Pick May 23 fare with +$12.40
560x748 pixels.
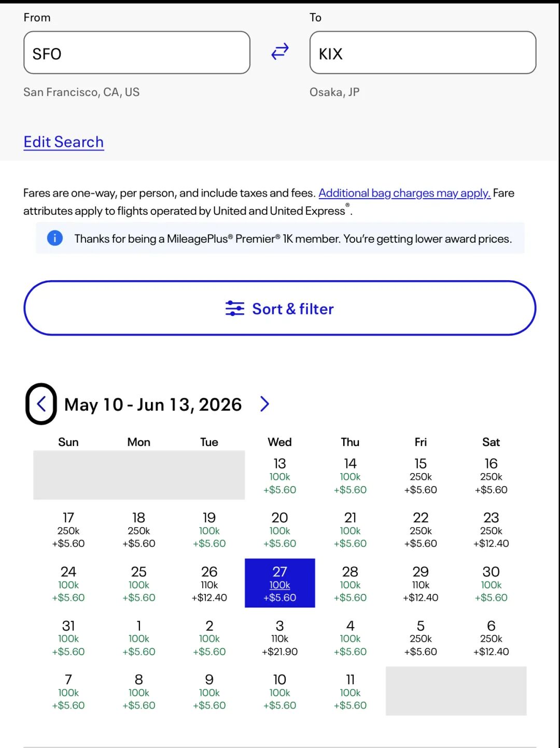(x=491, y=530)
